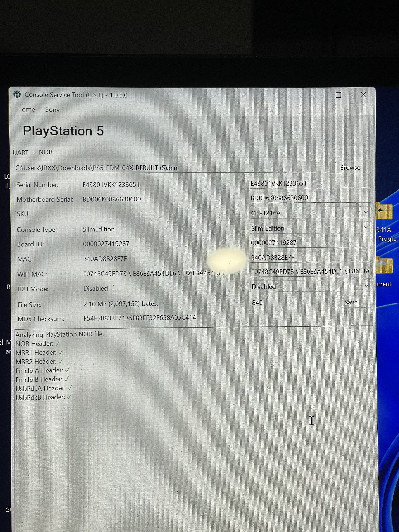Open the IDU Mode dropdown

[310, 286]
